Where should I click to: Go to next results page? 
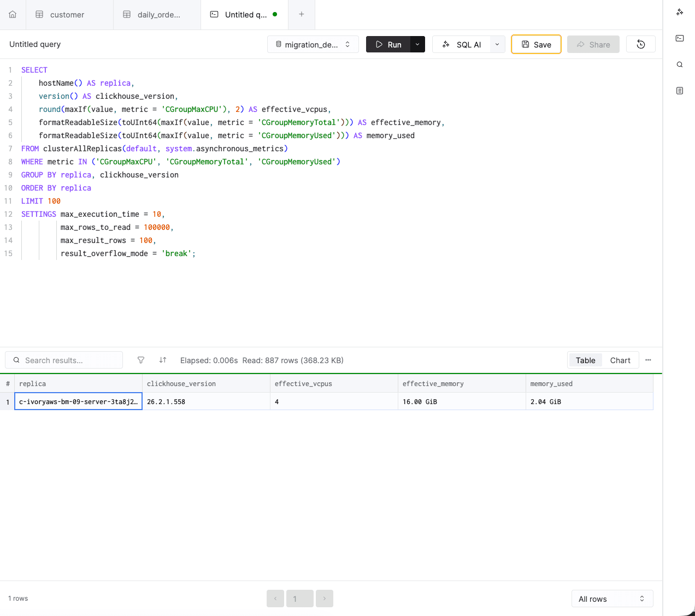pyautogui.click(x=325, y=599)
